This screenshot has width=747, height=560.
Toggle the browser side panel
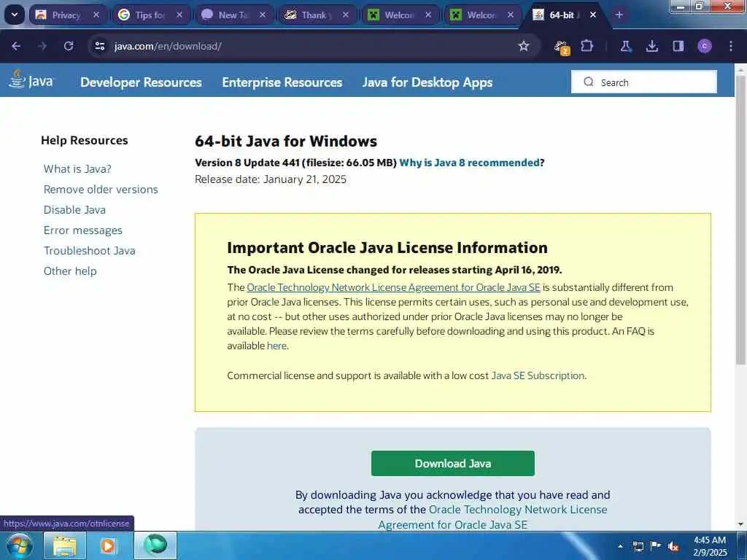click(678, 46)
